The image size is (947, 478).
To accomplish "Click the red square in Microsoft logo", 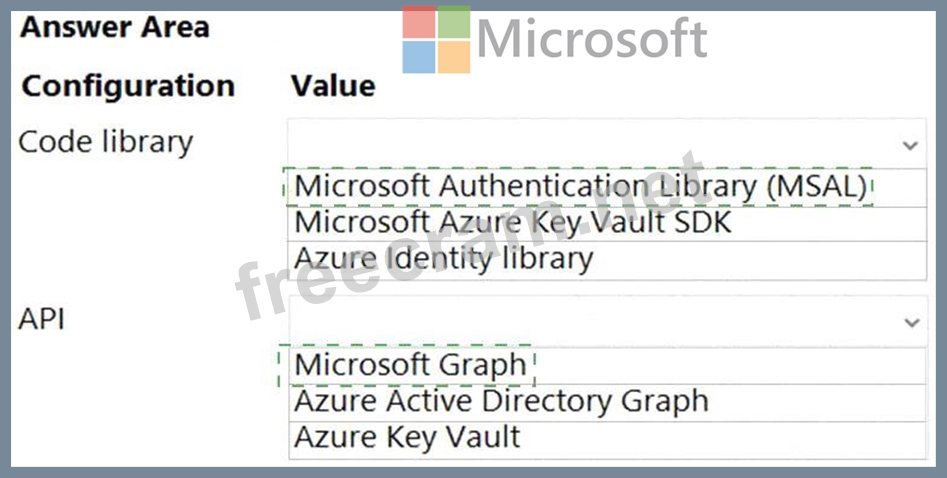I will 419,22.
